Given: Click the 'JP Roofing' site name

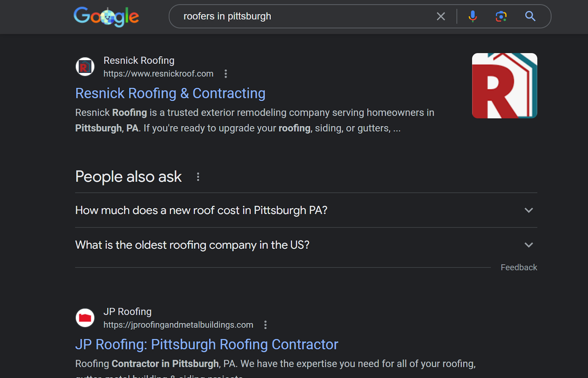Looking at the screenshot, I should tap(128, 312).
